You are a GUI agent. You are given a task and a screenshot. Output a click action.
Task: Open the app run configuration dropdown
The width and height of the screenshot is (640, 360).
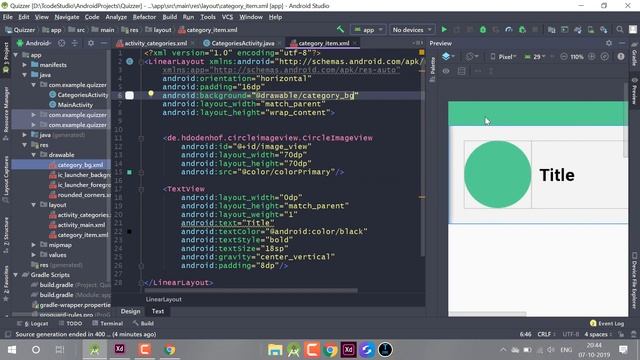click(368, 29)
